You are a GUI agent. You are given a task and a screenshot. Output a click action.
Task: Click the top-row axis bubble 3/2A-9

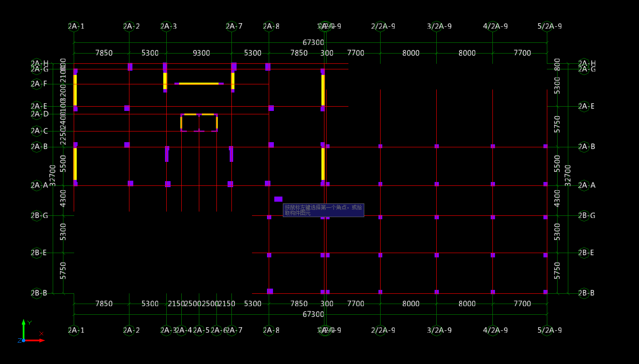point(439,26)
